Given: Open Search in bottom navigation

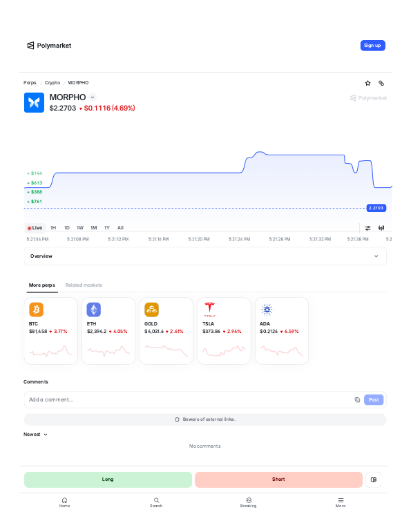Looking at the screenshot, I should (156, 502).
